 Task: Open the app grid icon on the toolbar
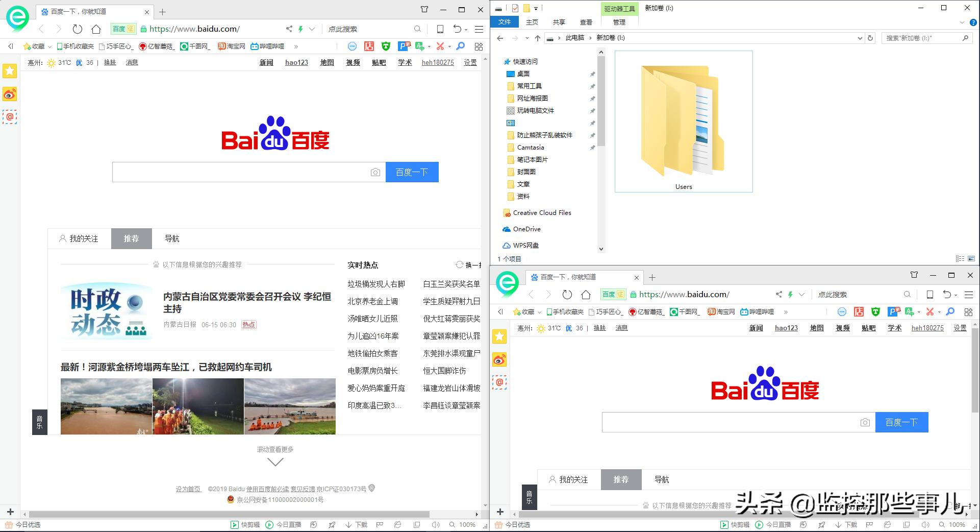[x=479, y=46]
